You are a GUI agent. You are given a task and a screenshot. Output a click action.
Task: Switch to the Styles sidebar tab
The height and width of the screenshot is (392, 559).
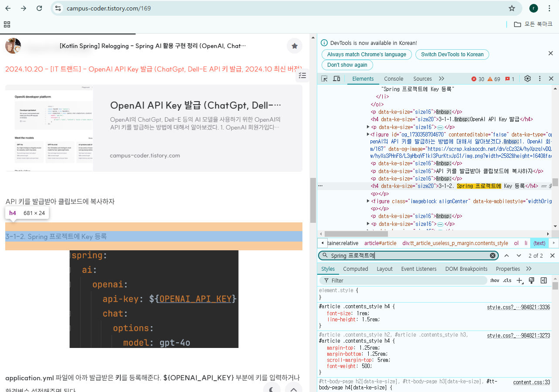328,269
